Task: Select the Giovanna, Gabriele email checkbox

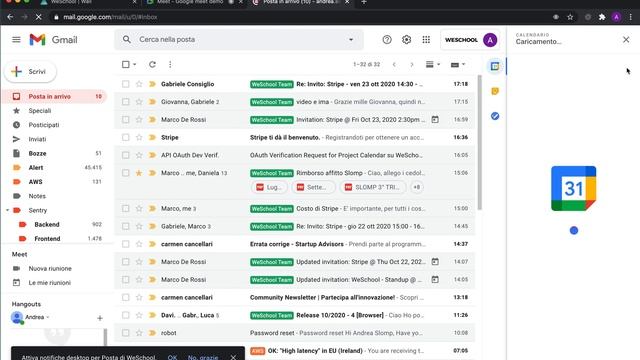Action: 126,102
